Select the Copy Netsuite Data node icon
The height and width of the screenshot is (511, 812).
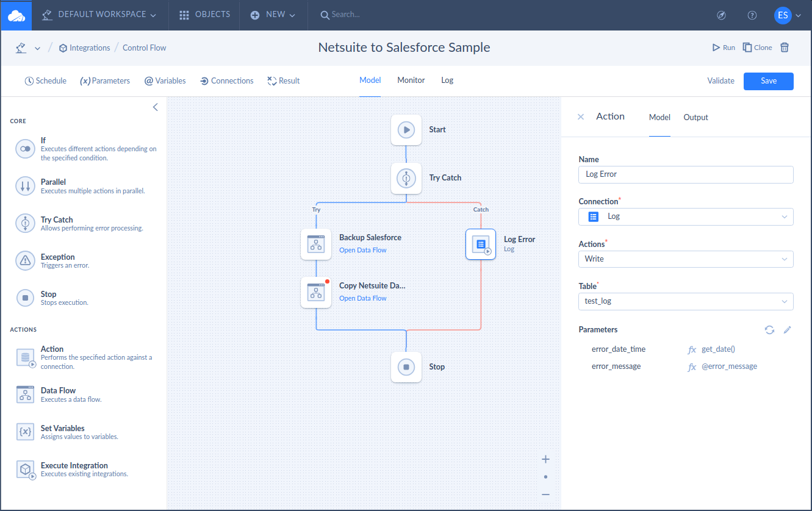(316, 292)
